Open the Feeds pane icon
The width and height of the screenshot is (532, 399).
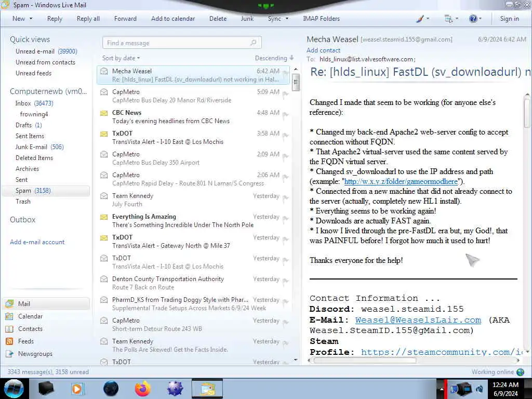click(9, 341)
